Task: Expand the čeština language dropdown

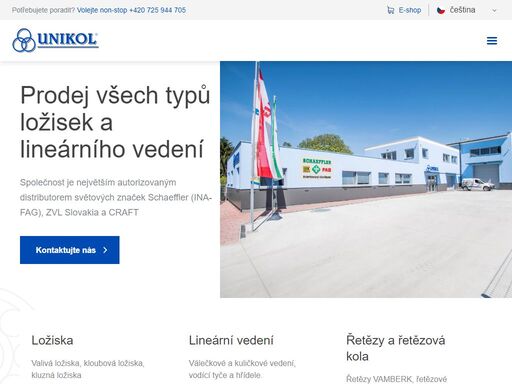Action: tap(467, 10)
